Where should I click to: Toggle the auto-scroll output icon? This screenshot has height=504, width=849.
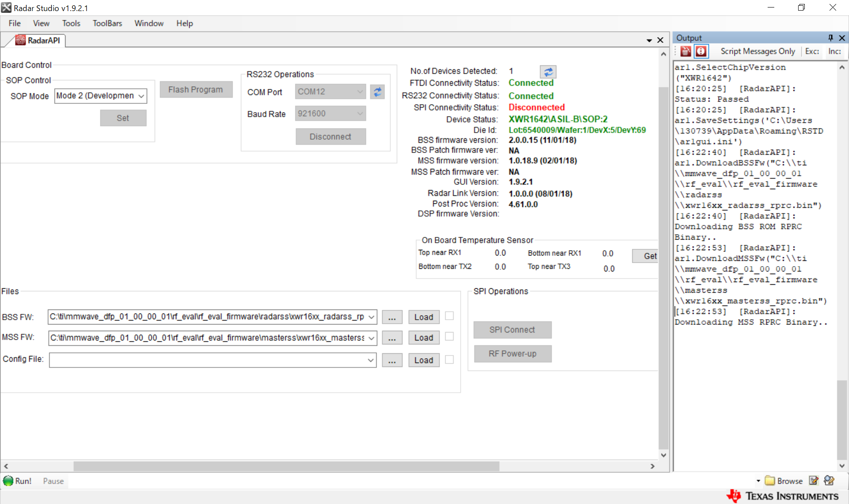click(701, 51)
